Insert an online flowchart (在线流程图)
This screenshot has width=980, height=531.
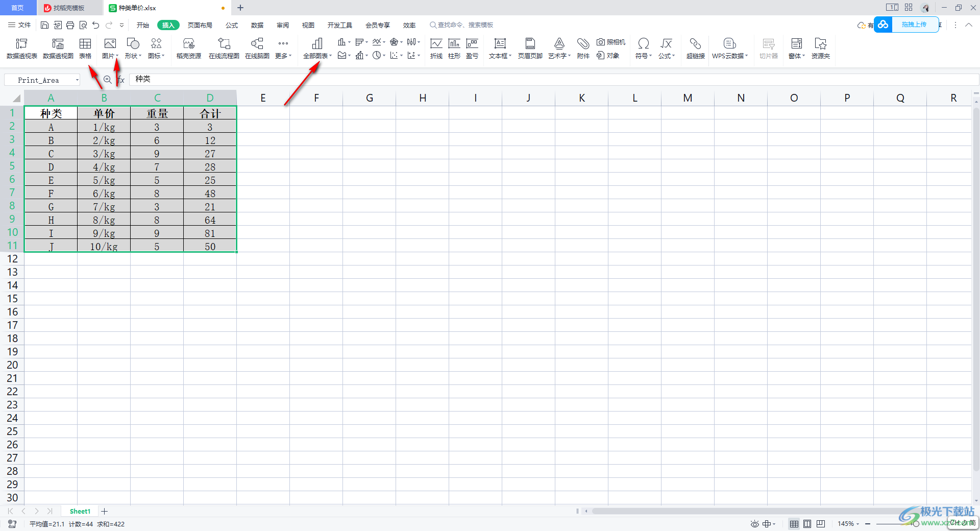[224, 49]
